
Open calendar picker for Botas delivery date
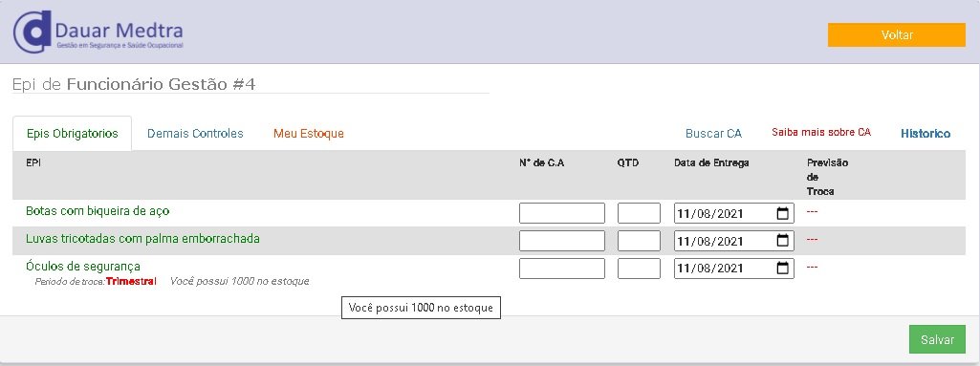tap(782, 214)
